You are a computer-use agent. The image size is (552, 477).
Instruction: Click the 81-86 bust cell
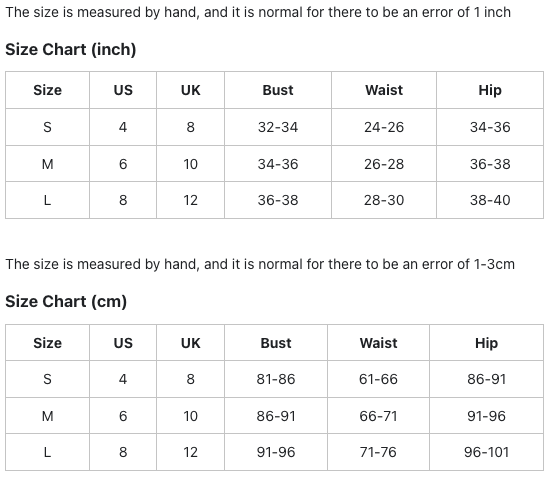[276, 379]
